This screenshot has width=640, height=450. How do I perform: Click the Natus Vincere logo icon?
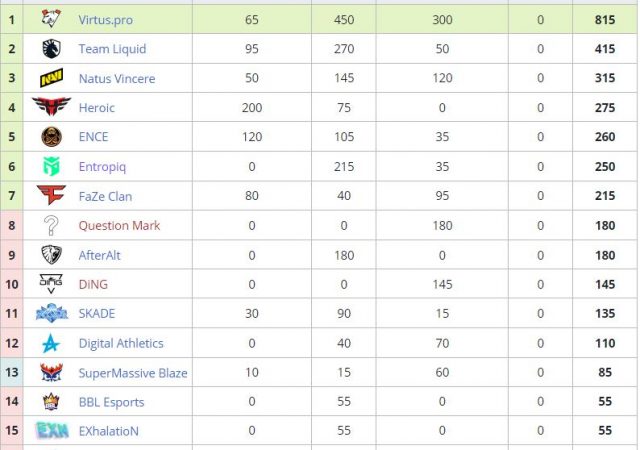pyautogui.click(x=51, y=78)
